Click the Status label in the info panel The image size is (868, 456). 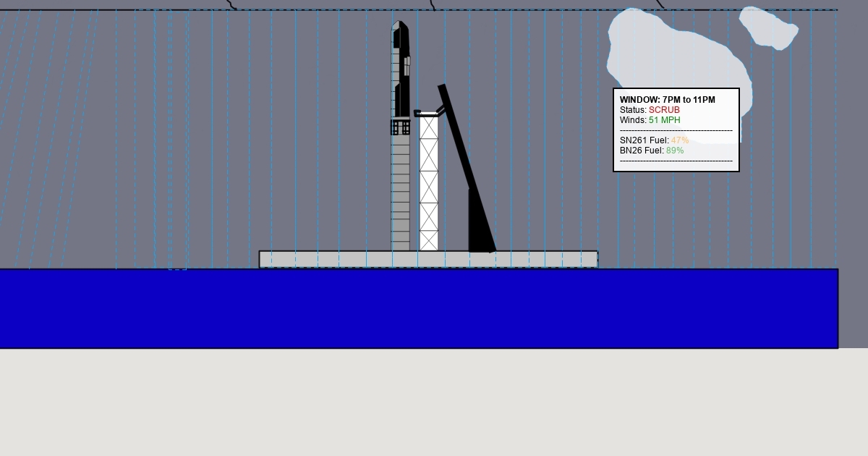point(633,110)
